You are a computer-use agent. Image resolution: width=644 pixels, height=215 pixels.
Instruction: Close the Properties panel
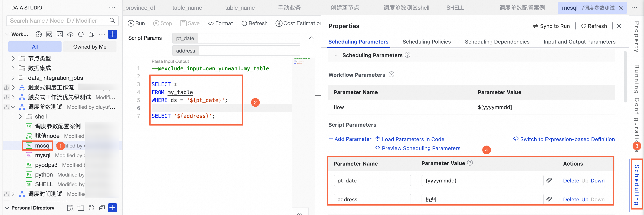[x=619, y=26]
